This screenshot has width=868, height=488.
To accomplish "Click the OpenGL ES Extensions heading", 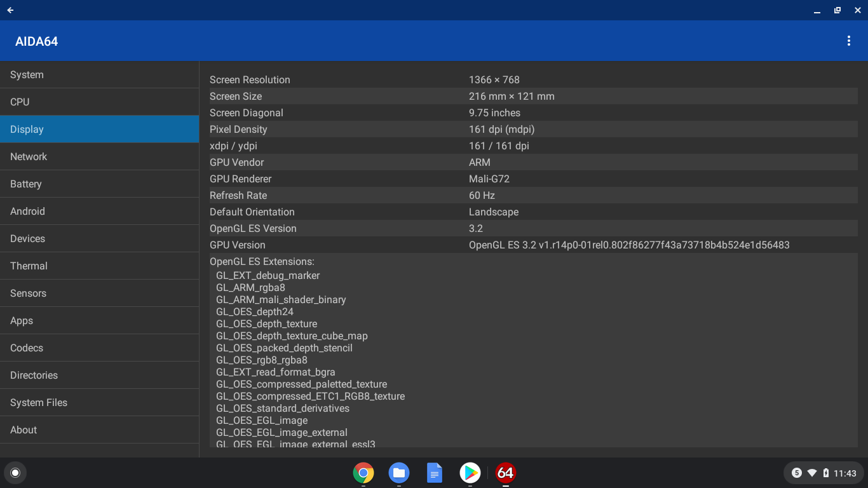I will click(262, 261).
